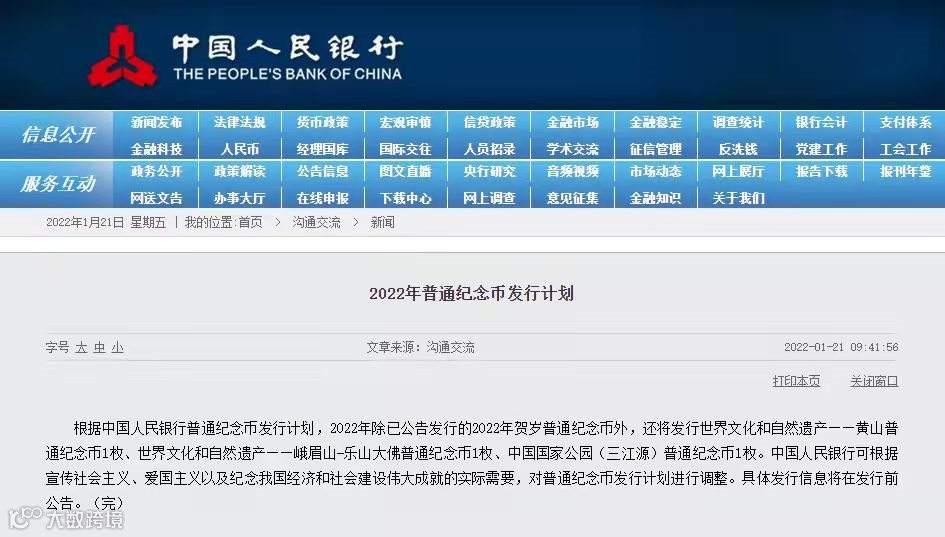Click the 关闭窗口 link

(x=874, y=381)
